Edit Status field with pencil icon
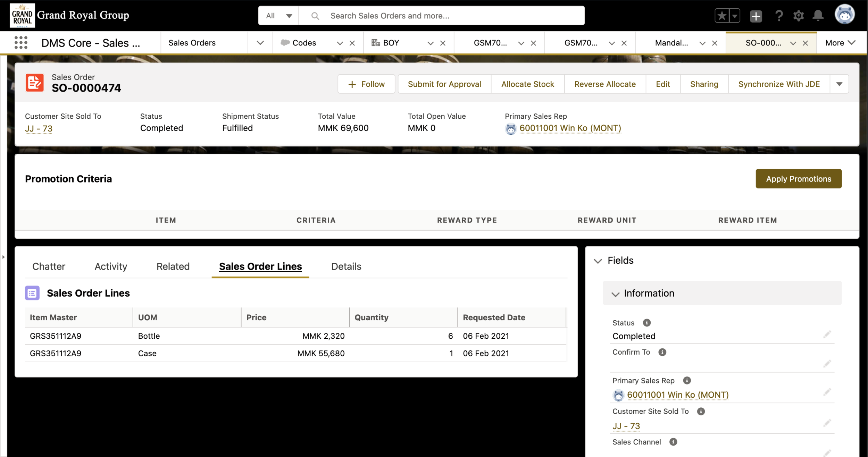The image size is (868, 457). [827, 335]
